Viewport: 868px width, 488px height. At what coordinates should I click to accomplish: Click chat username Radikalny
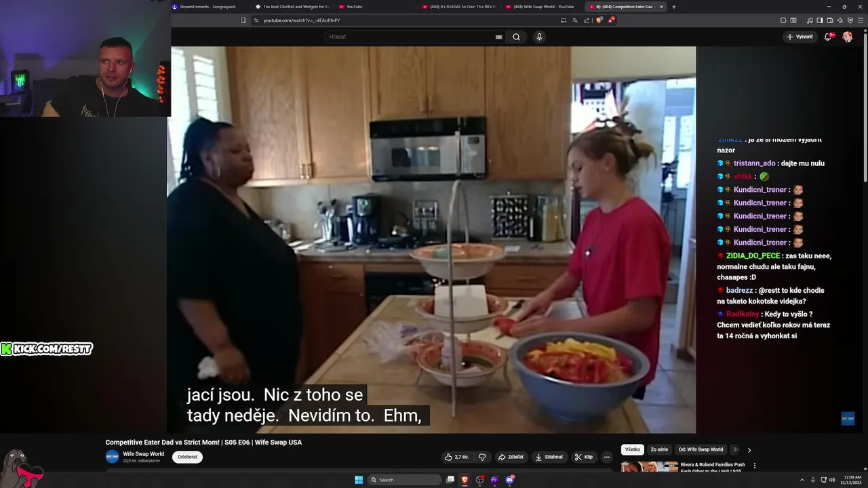(742, 314)
